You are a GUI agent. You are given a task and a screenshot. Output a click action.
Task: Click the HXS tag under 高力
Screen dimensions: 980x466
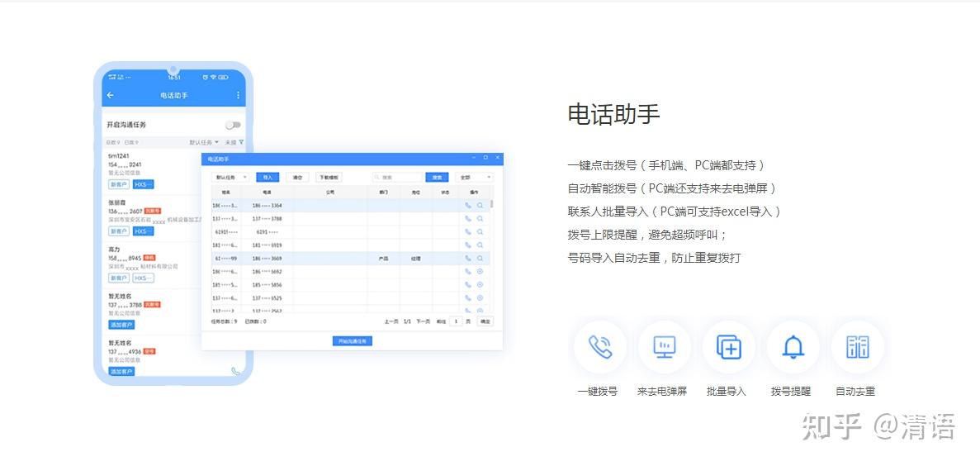tap(143, 278)
